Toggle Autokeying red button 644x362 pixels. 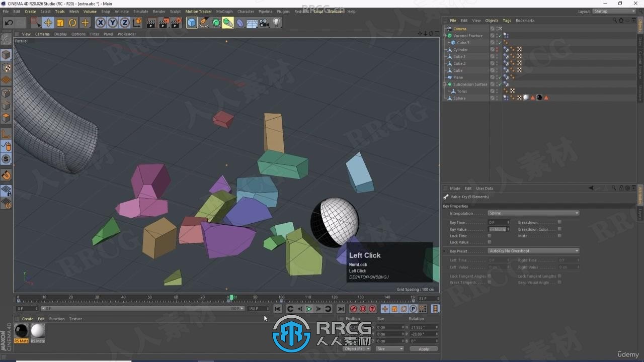363,309
